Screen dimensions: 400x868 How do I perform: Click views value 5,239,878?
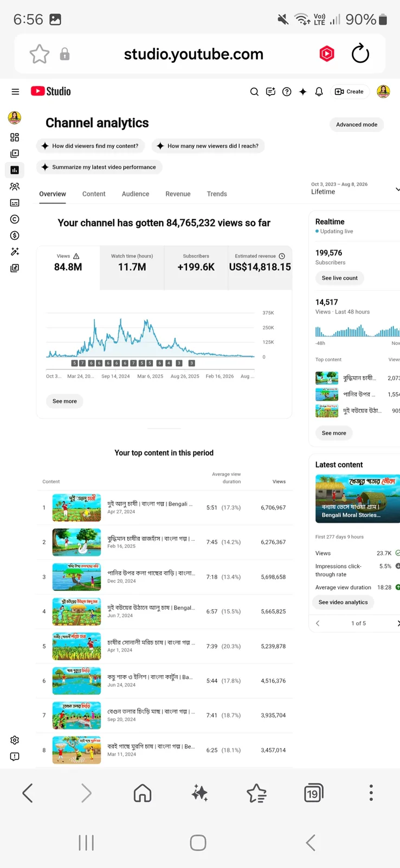273,646
